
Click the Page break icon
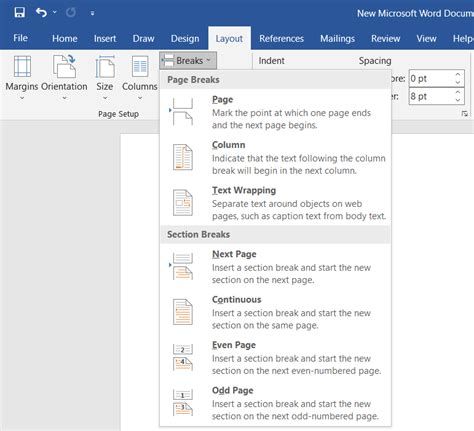pyautogui.click(x=182, y=112)
